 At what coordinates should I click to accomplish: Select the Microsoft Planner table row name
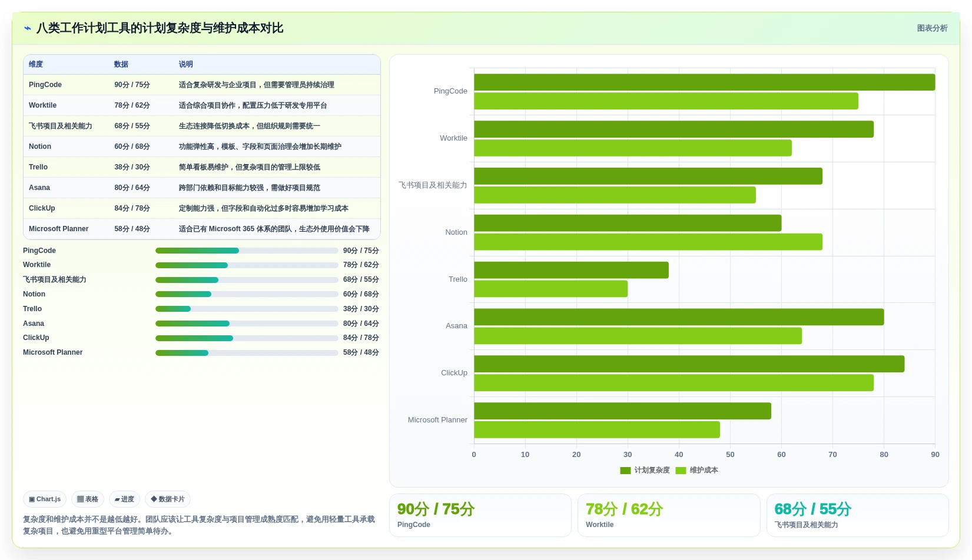click(x=59, y=229)
